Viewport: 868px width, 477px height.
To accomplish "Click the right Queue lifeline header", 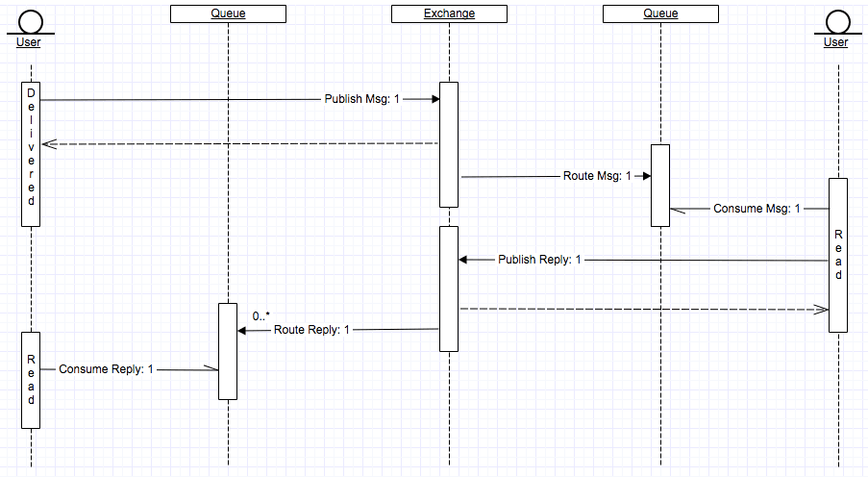I will coord(660,13).
